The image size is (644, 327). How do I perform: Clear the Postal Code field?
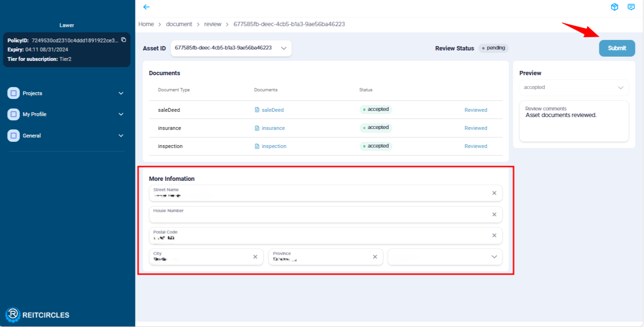click(x=494, y=236)
